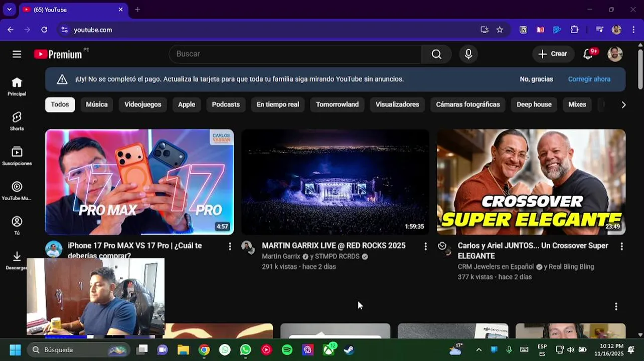Select the Cámaras fotográficas chip

pos(468,104)
